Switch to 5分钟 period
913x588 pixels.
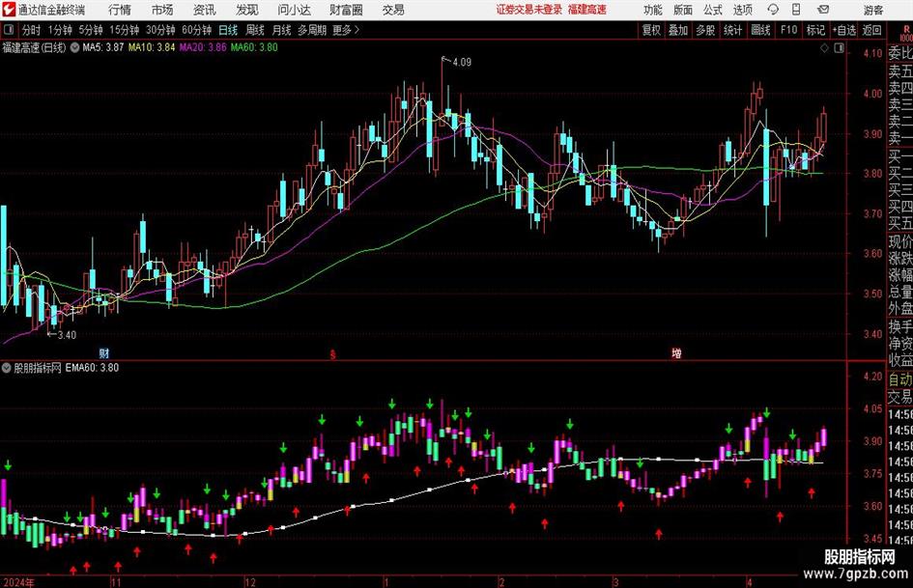pyautogui.click(x=90, y=30)
